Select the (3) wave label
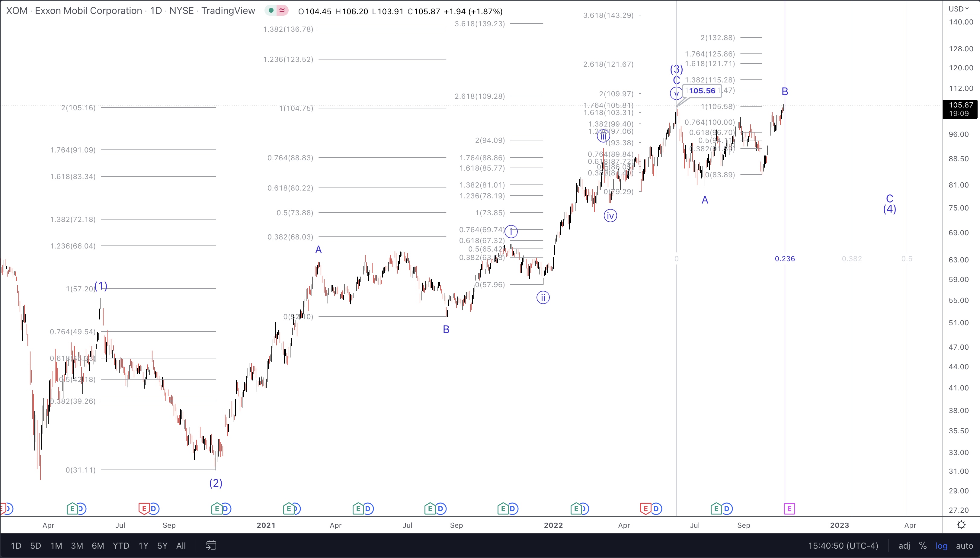Image resolution: width=980 pixels, height=558 pixels. [x=676, y=69]
